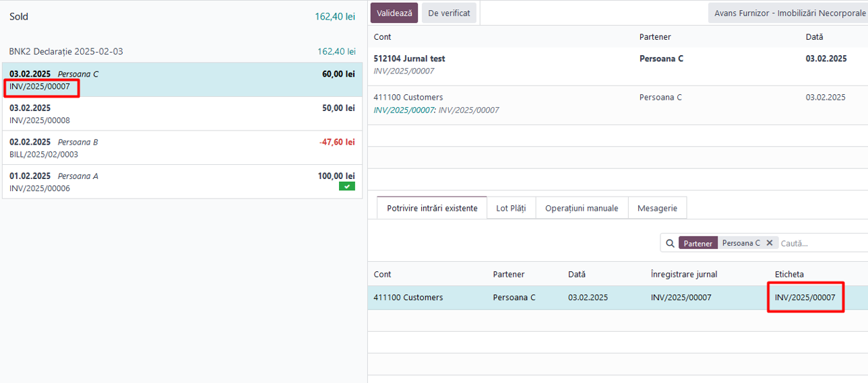Screen dimensions: 868x383
Task: Open the Operațiuni manuale tab
Action: 582,208
